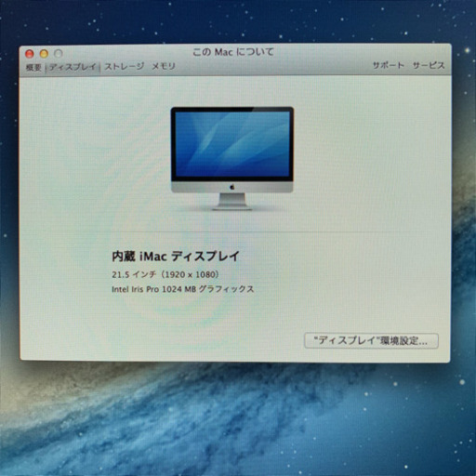Open the サービス link
The width and height of the screenshot is (476, 476).
pyautogui.click(x=429, y=65)
